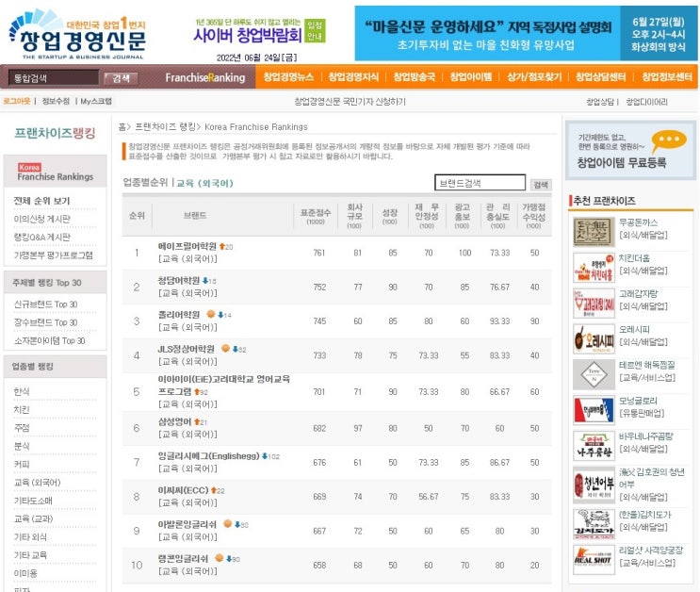Open the 삼성영어 brand entry
The image size is (700, 592).
point(174,421)
